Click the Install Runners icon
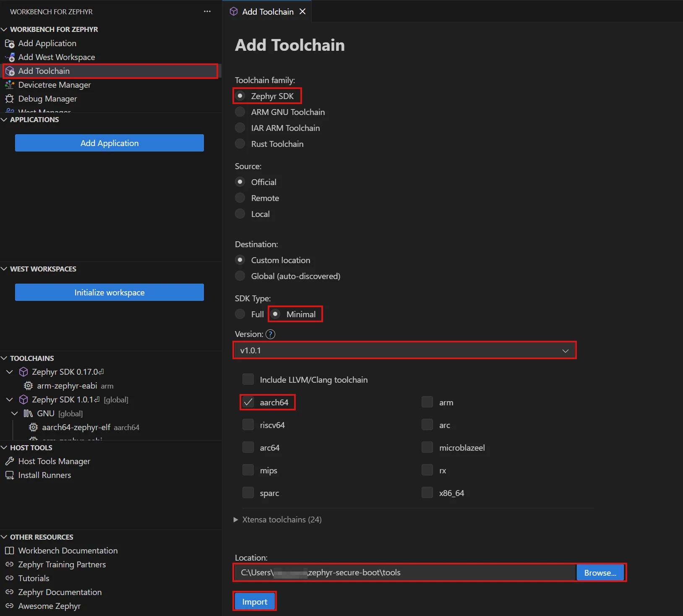Viewport: 683px width, 616px height. pyautogui.click(x=10, y=475)
